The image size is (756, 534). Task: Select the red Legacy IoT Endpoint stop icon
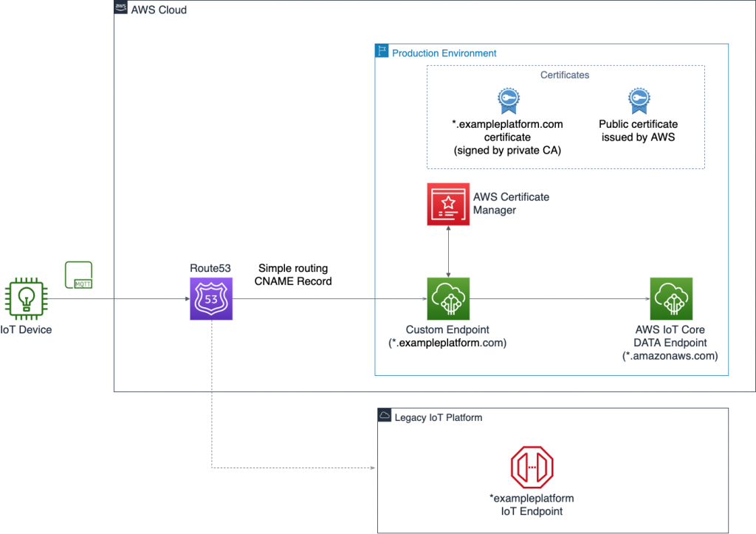tap(532, 468)
